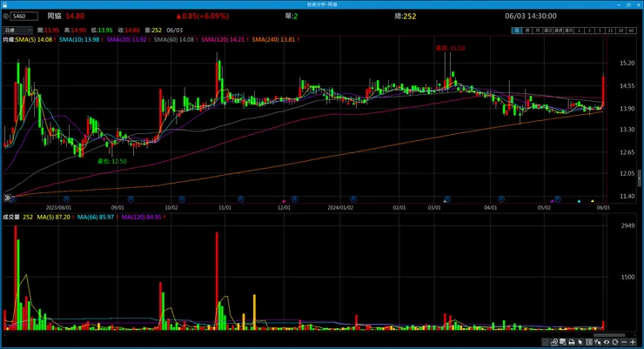644x349 pixels.
Task: Click the volume MA(5) 87.20 label
Action: [56, 217]
